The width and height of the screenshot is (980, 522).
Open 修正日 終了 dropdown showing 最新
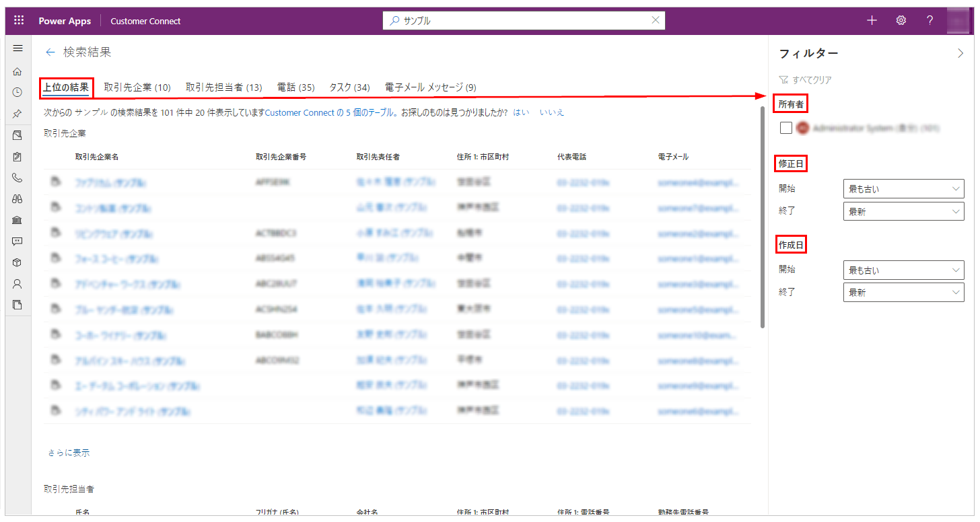point(903,211)
